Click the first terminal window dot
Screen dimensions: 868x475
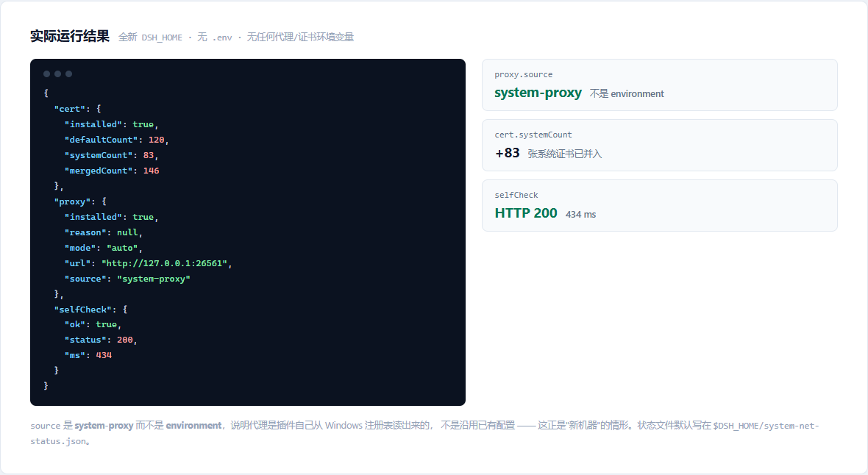(46, 74)
